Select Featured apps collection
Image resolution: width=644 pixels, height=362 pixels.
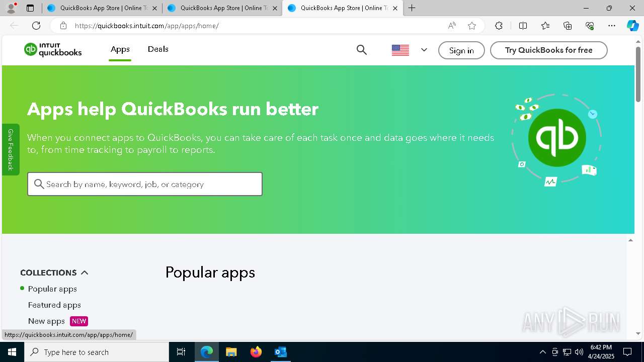(54, 305)
